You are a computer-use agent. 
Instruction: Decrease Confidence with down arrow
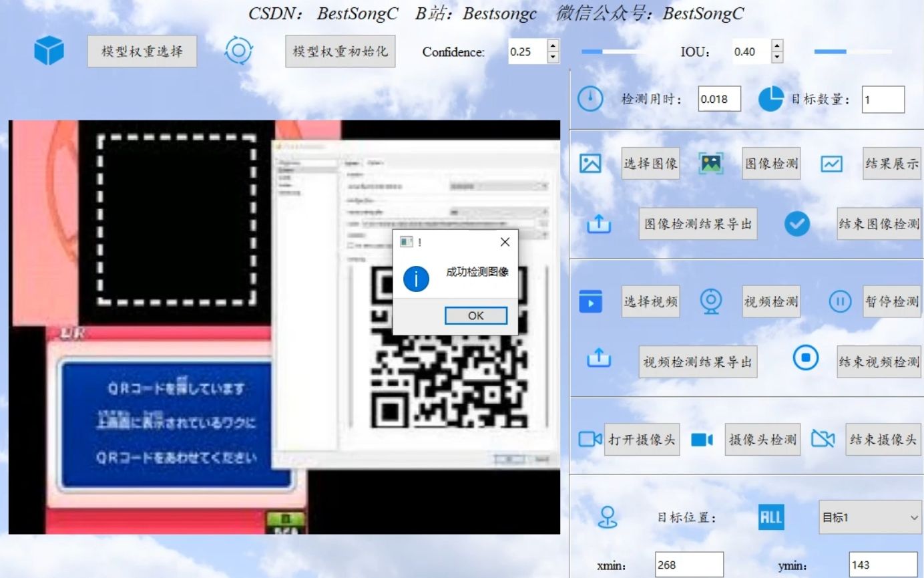coord(553,57)
